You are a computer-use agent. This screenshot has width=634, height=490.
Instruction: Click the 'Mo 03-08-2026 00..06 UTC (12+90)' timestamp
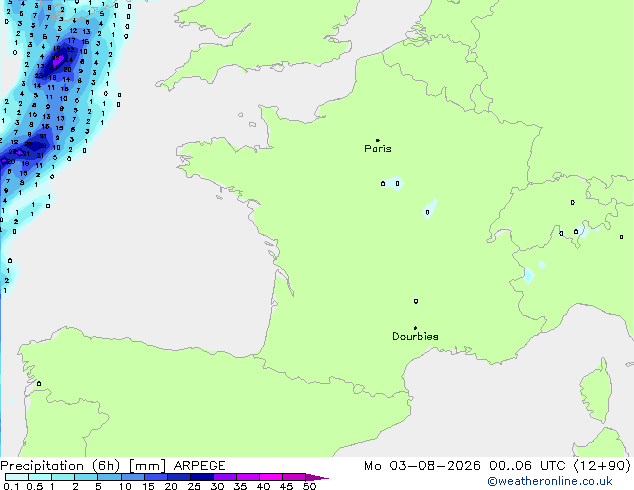(x=497, y=466)
